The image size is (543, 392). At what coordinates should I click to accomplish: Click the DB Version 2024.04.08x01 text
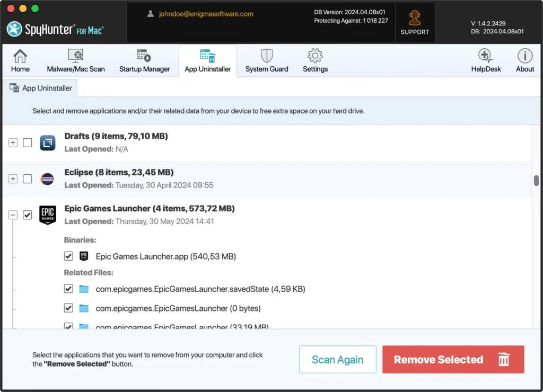[x=349, y=12]
